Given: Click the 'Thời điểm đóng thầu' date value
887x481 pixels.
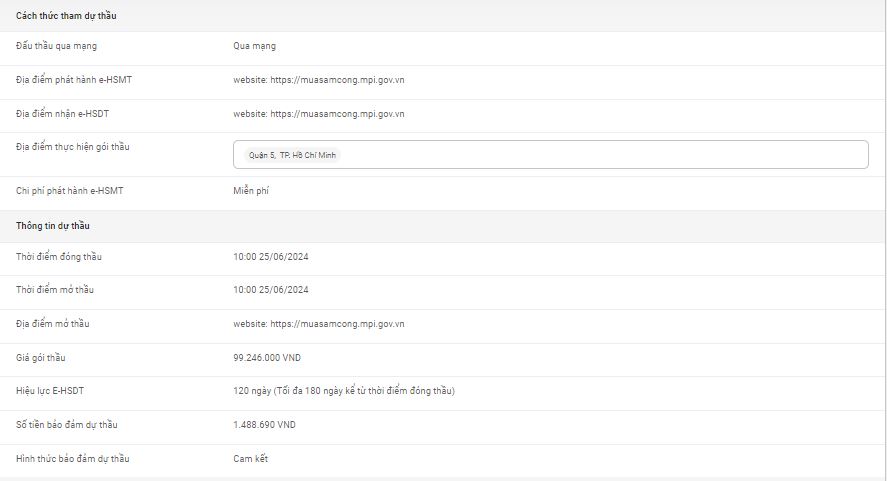Looking at the screenshot, I should click(270, 257).
